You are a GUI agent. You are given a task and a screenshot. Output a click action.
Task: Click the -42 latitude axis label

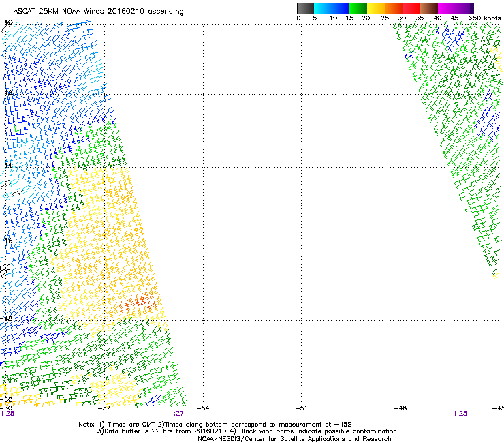tap(6, 93)
